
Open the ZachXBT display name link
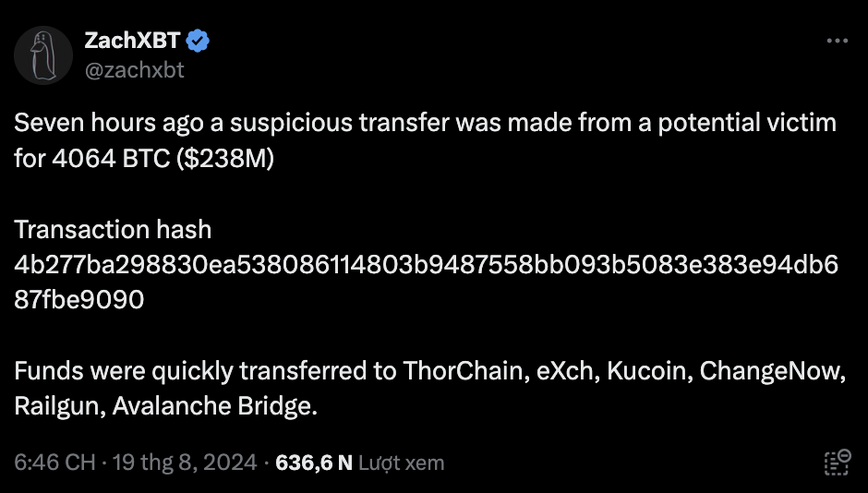tap(132, 41)
